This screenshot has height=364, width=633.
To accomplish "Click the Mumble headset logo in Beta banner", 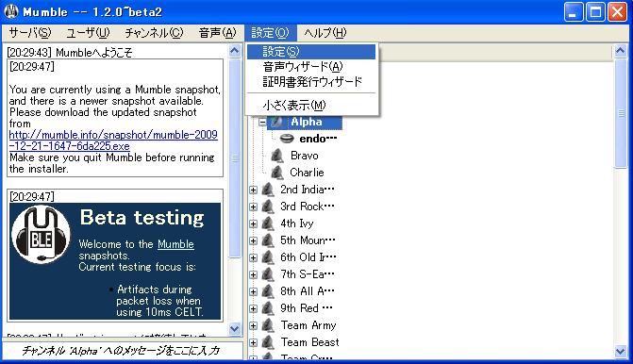I will click(41, 235).
